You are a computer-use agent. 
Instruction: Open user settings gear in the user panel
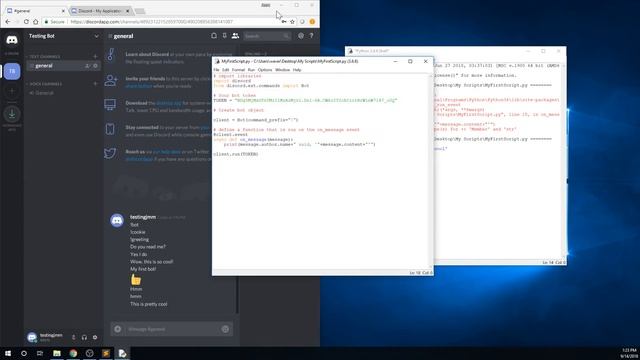pyautogui.click(x=95, y=337)
